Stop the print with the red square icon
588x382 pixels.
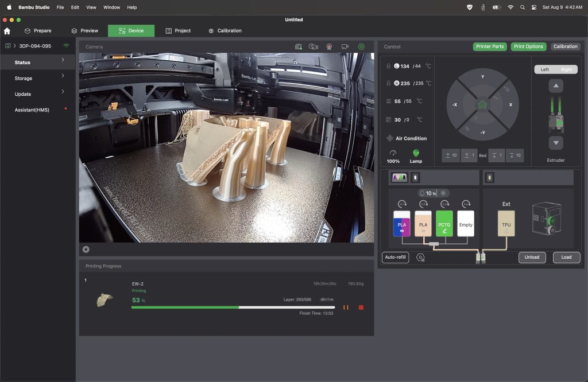[361, 307]
